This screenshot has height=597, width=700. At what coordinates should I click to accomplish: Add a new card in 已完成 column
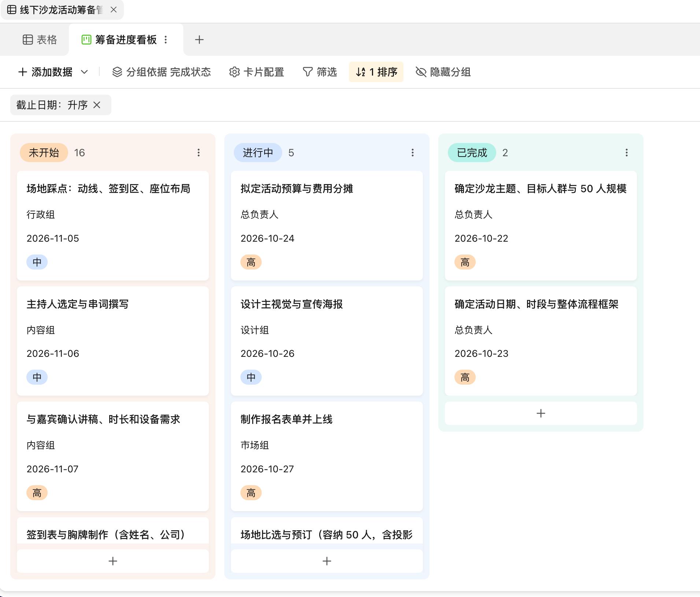(541, 413)
